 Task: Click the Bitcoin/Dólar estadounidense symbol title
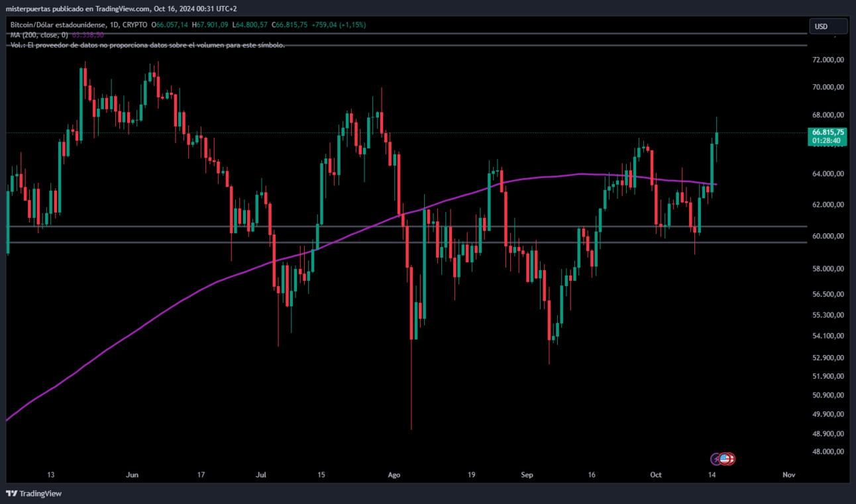tap(57, 25)
